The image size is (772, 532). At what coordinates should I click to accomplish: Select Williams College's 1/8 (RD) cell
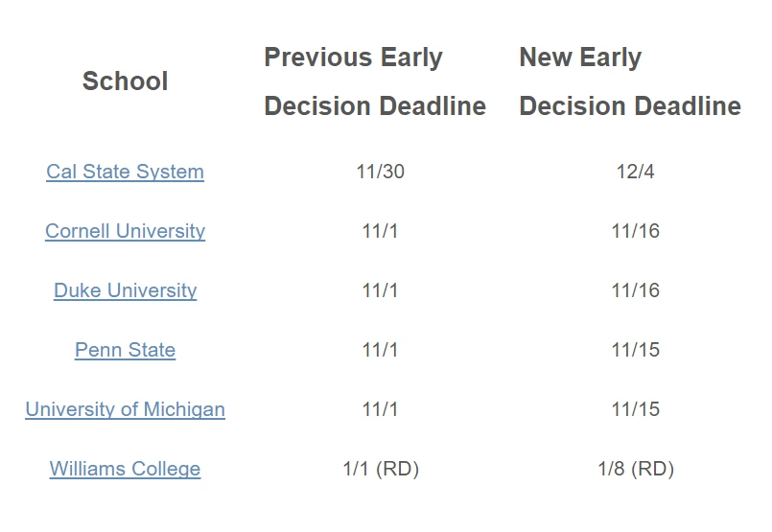pos(636,470)
